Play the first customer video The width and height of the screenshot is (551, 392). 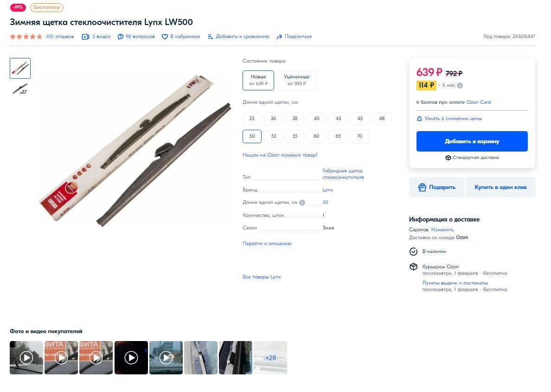(26, 358)
